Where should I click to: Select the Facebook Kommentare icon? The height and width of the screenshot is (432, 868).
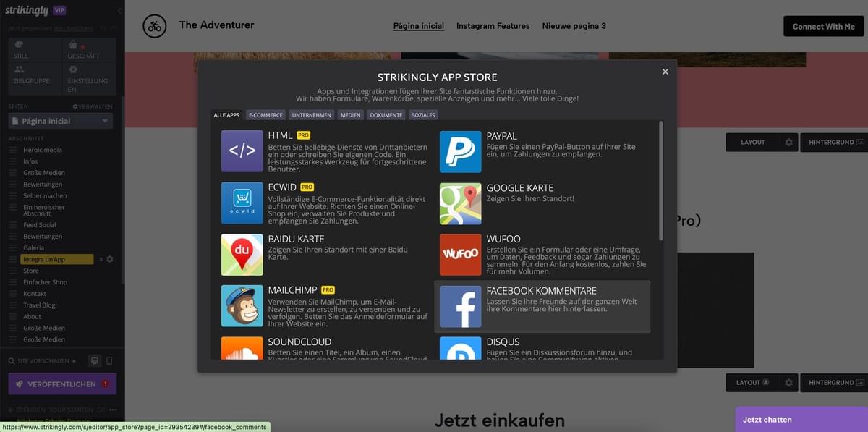460,305
